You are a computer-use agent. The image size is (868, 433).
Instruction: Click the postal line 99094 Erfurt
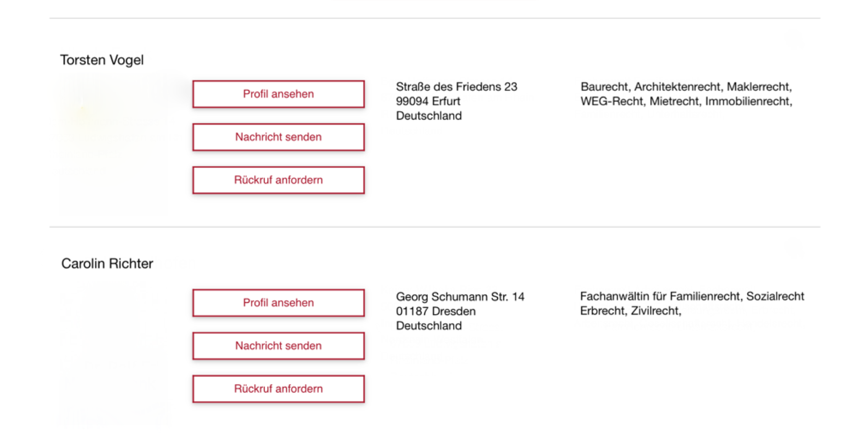pos(428,101)
